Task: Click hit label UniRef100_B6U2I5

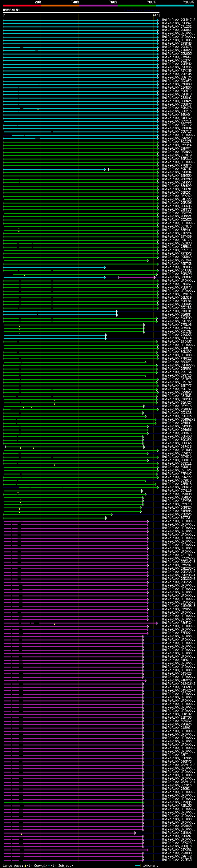Action: [177, 111]
